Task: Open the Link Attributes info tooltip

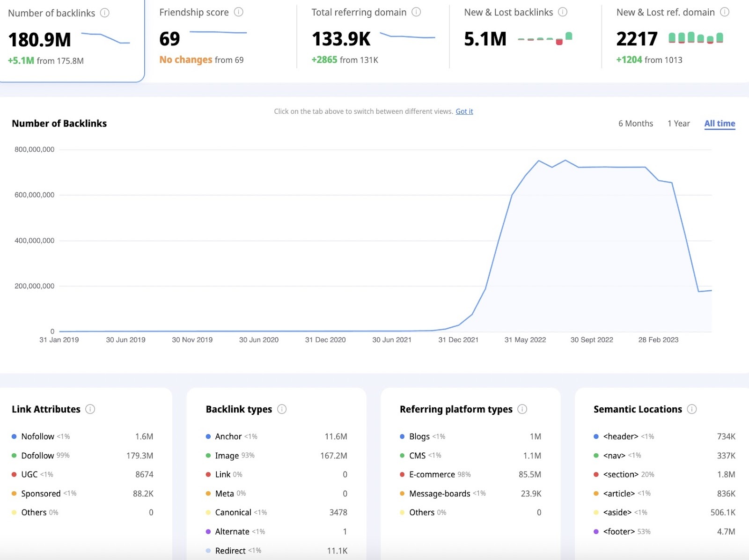Action: pyautogui.click(x=91, y=409)
